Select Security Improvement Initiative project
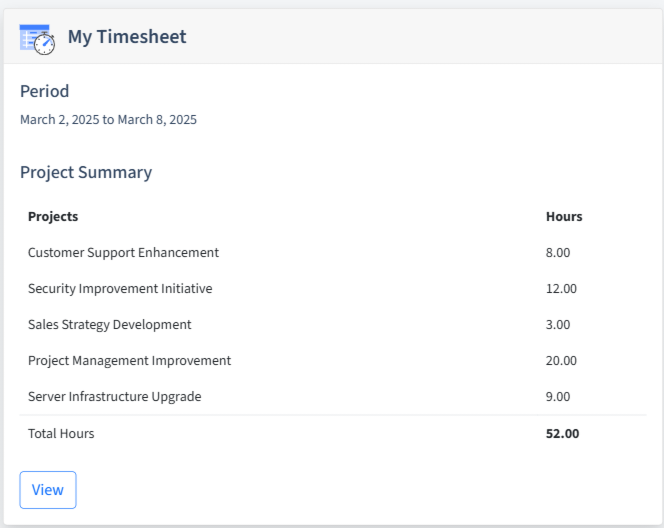This screenshot has height=528, width=664. click(120, 288)
